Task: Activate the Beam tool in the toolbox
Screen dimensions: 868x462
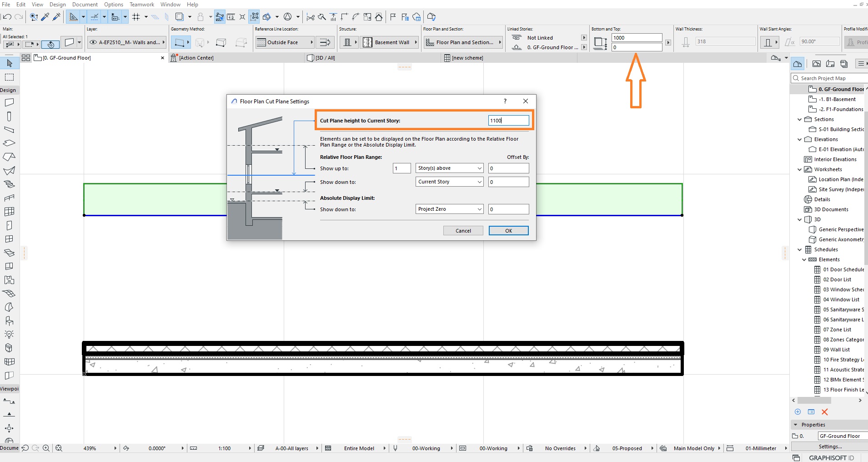Action: [x=9, y=130]
